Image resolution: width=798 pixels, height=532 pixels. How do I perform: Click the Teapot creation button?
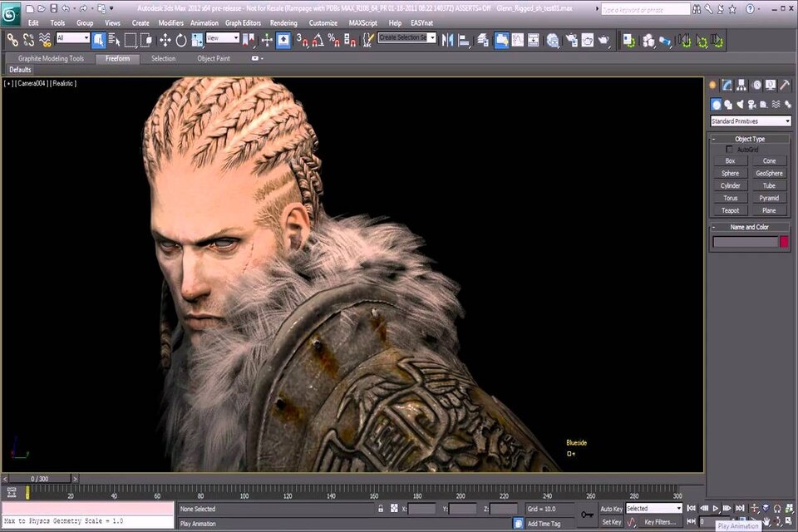tap(730, 210)
